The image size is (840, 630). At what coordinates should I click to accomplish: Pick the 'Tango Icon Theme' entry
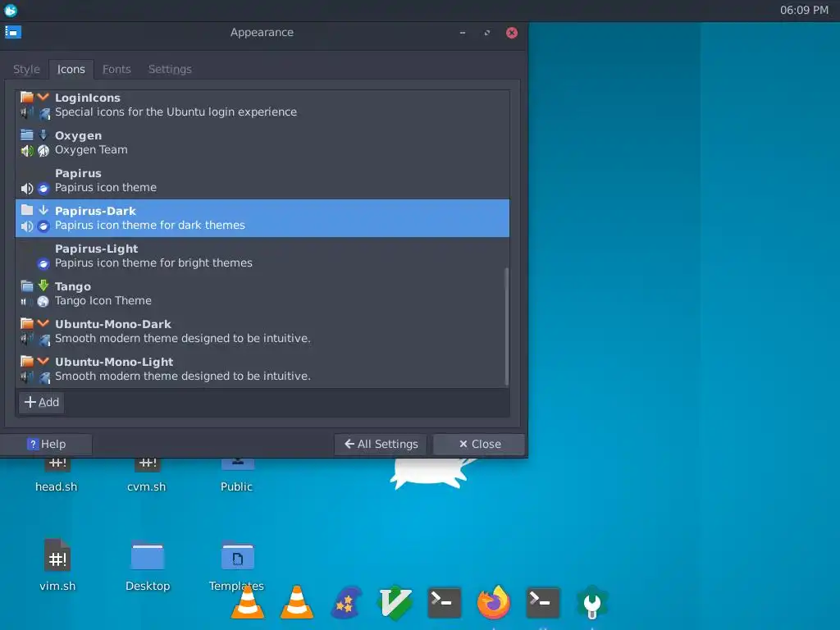point(262,294)
